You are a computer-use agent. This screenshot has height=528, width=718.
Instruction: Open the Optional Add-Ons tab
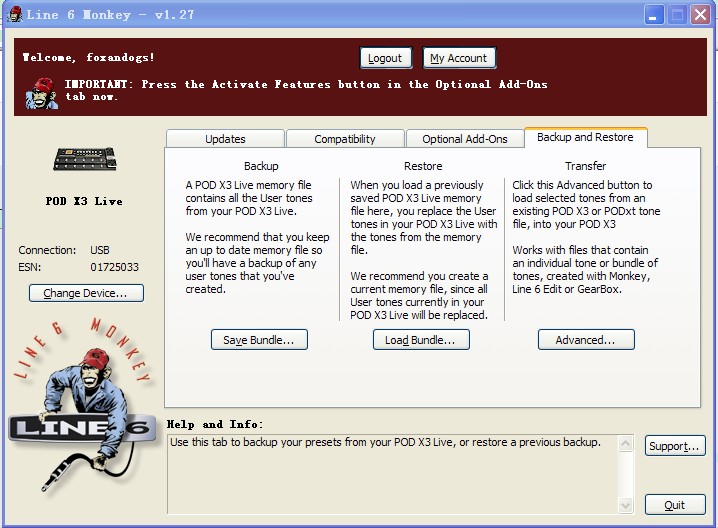pyautogui.click(x=465, y=139)
